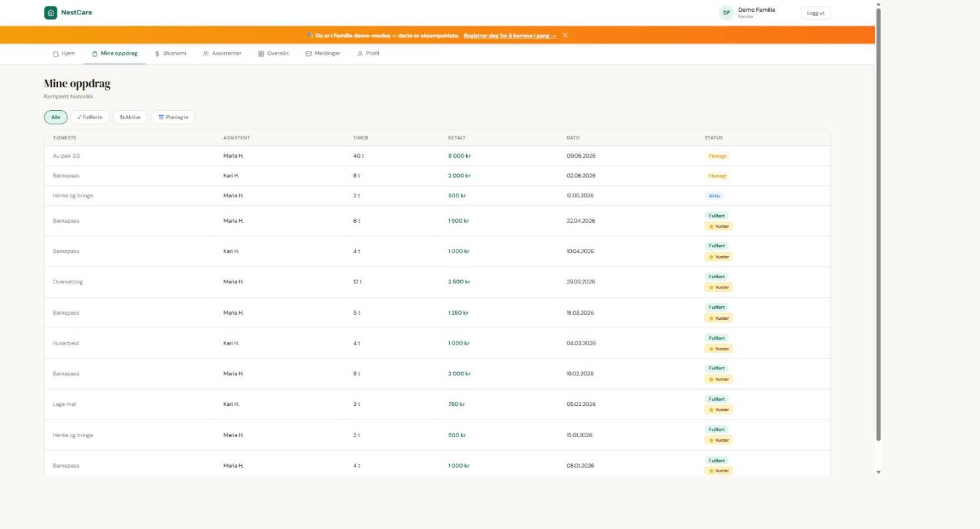
Task: Click the page vertical scrollbar
Action: pos(878,225)
